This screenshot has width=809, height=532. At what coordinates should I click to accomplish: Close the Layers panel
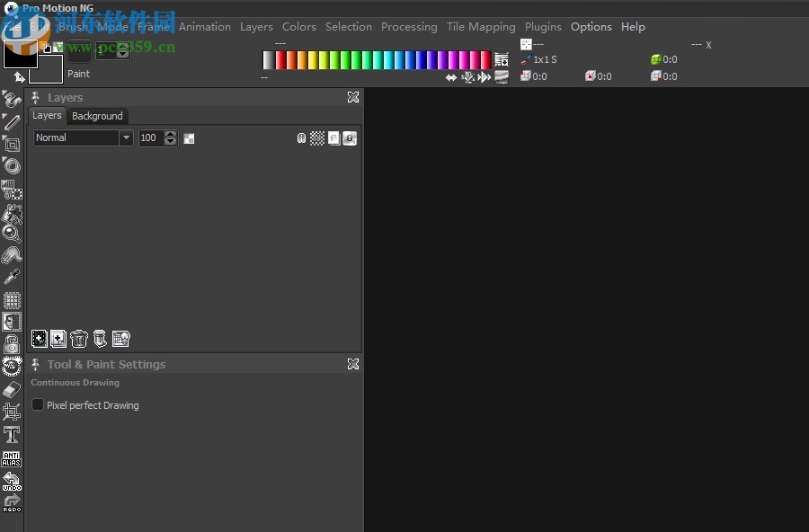pyautogui.click(x=353, y=97)
